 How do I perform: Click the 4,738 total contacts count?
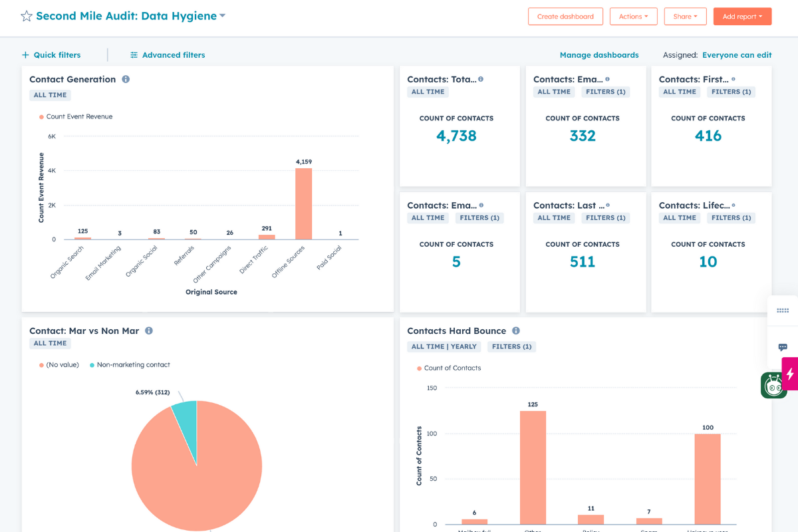pyautogui.click(x=456, y=136)
